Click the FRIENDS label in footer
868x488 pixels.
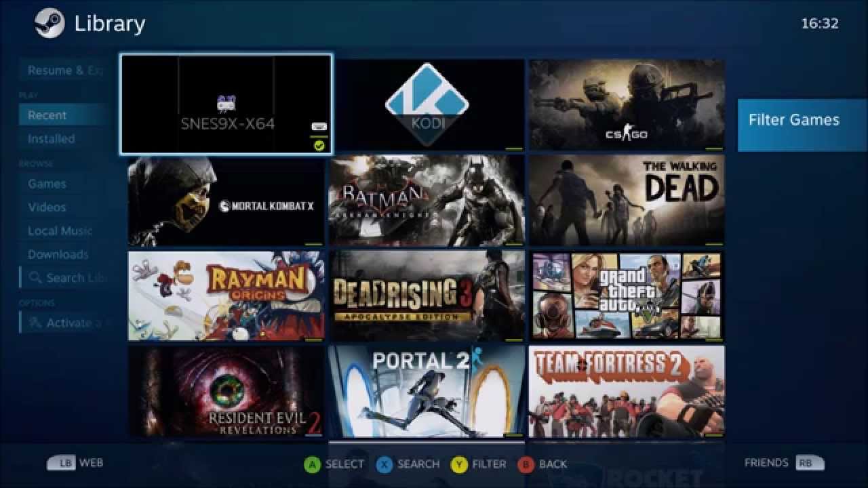pyautogui.click(x=766, y=463)
